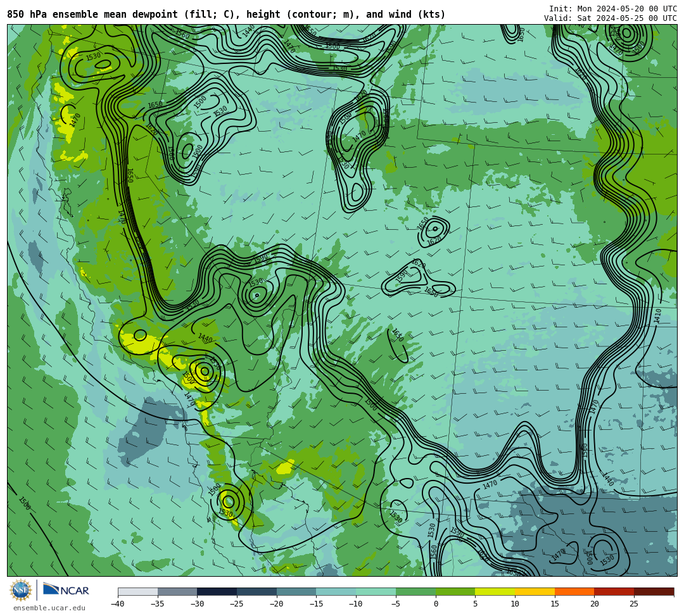This screenshot has height=616, width=684.
Task: Open the ensemble.ucar.edu website text
Action: click(49, 608)
